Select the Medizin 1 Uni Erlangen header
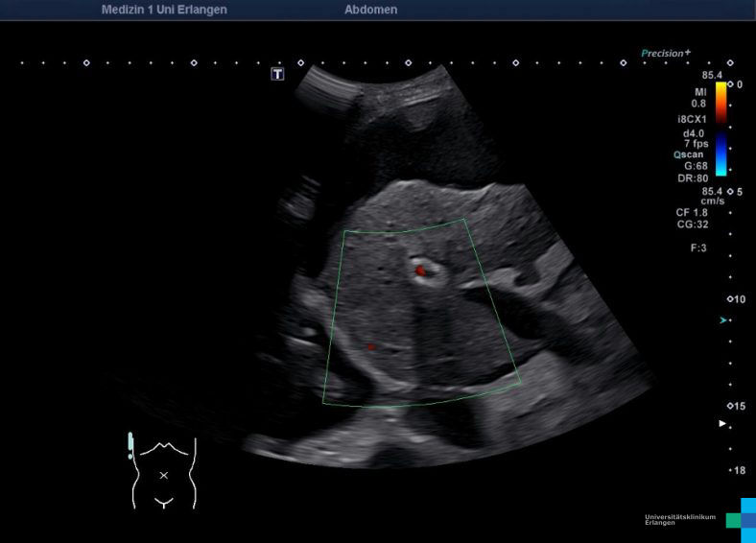The image size is (756, 543). 164,10
